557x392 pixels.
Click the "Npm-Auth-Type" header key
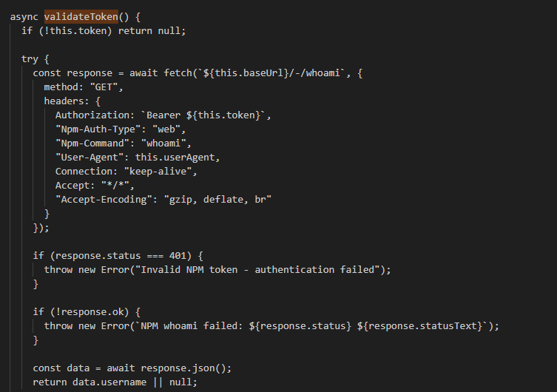point(95,129)
